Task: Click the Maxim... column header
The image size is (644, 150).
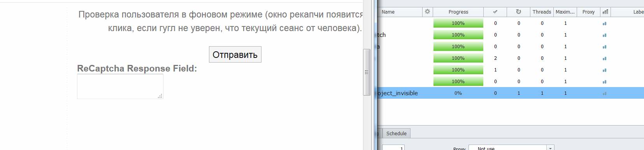Action: pos(565,12)
